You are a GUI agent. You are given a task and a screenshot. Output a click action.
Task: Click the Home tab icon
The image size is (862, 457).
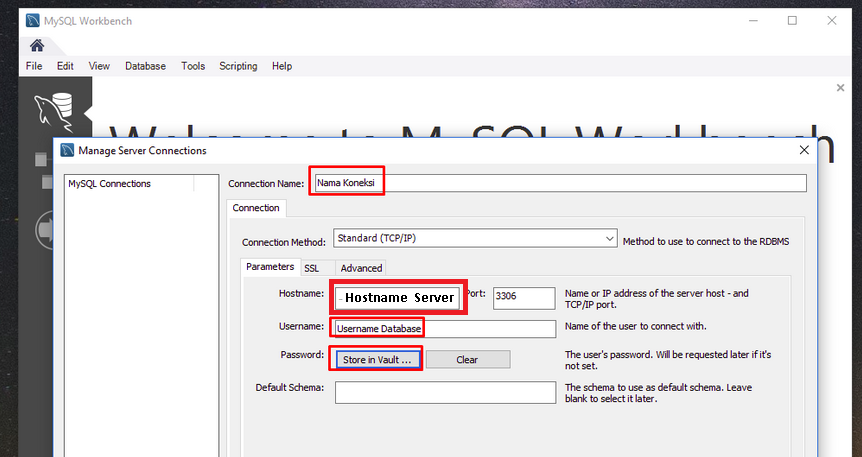pyautogui.click(x=36, y=45)
